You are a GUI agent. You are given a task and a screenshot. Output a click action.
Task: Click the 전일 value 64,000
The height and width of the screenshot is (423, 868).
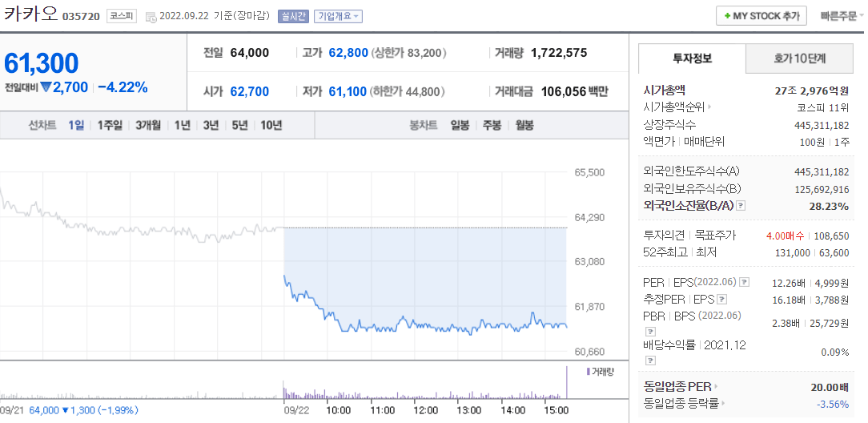tap(250, 53)
